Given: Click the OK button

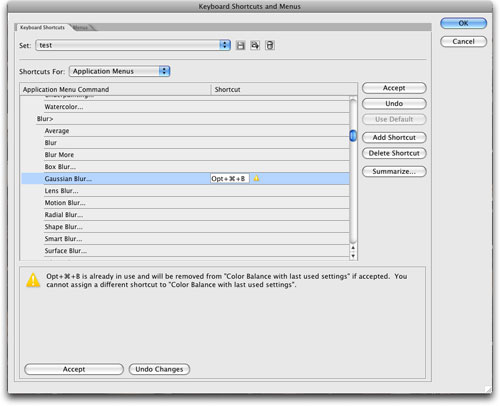Looking at the screenshot, I should click(463, 23).
